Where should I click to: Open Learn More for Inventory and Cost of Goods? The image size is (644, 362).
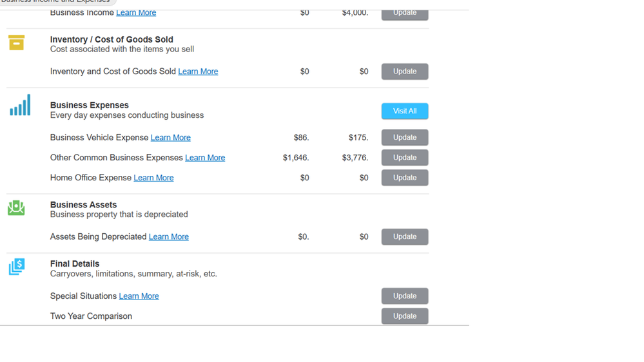[198, 71]
